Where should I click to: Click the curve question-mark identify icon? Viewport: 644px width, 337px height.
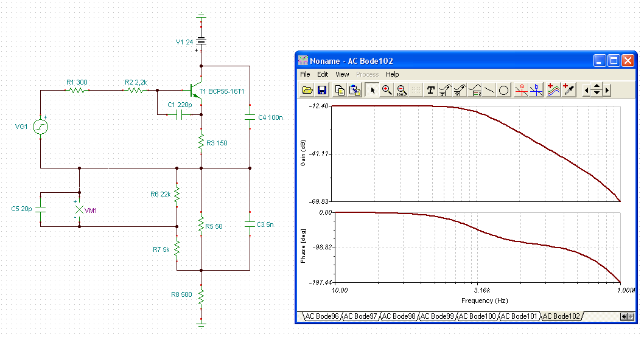(x=460, y=90)
